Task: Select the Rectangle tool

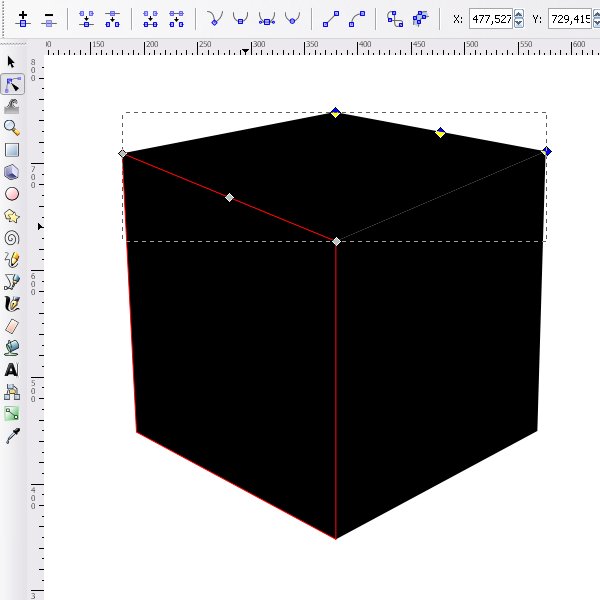Action: 12,150
